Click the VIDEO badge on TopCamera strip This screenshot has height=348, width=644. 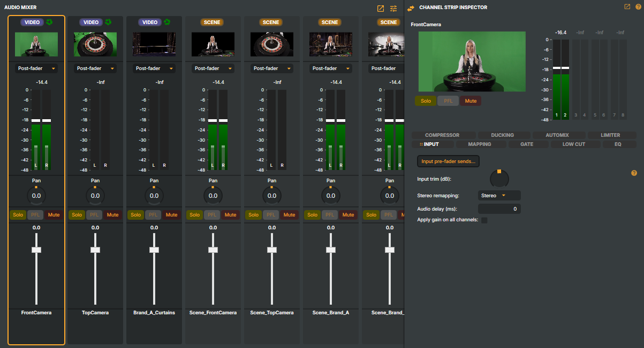click(91, 22)
